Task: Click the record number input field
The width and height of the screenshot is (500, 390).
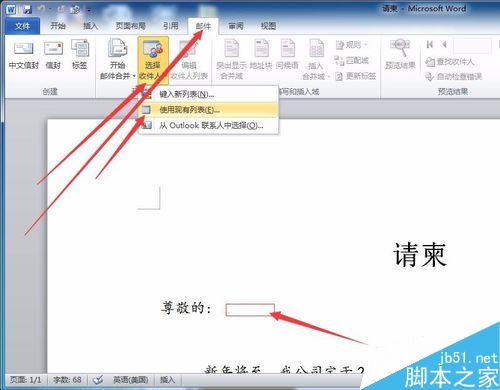Action: 472,45
